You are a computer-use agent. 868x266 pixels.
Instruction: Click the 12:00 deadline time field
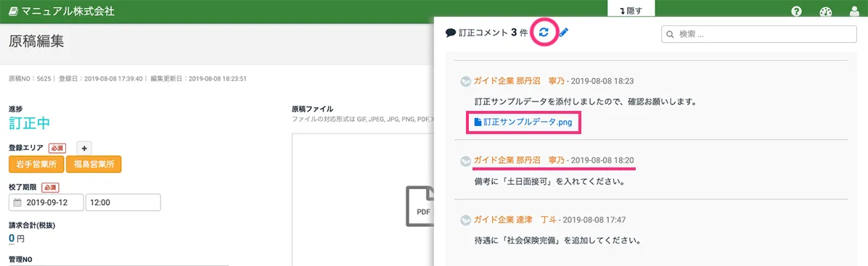click(x=123, y=202)
